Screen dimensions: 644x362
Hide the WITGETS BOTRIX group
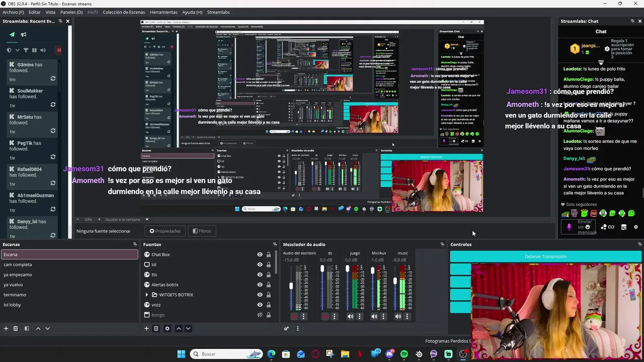click(260, 295)
